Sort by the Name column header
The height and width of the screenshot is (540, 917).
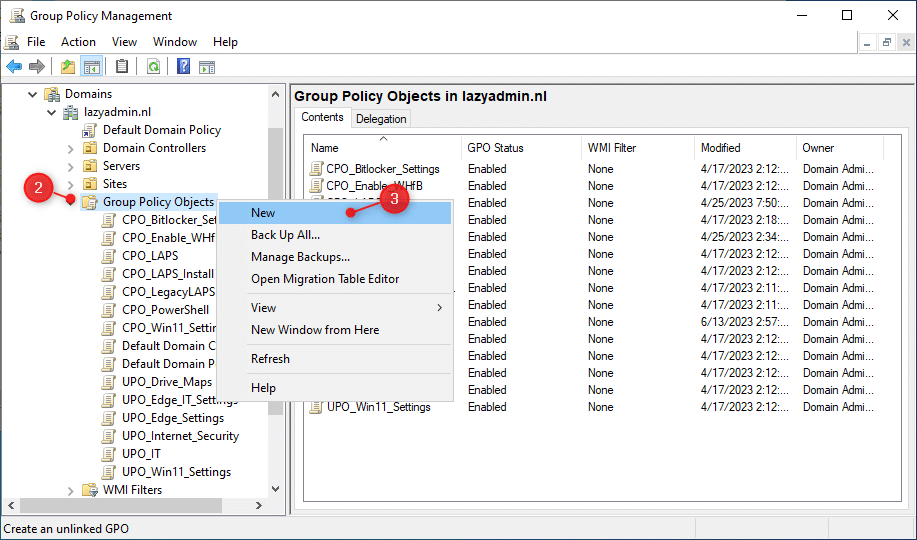pos(383,148)
